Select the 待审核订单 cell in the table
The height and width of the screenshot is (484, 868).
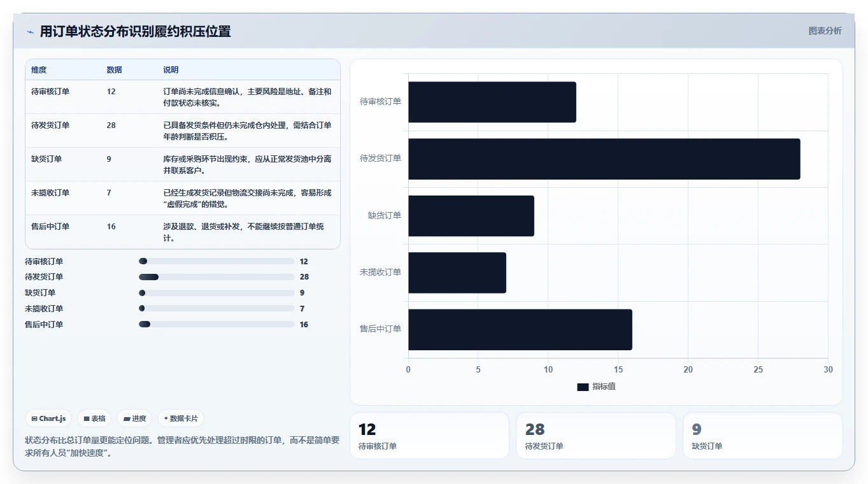[50, 92]
